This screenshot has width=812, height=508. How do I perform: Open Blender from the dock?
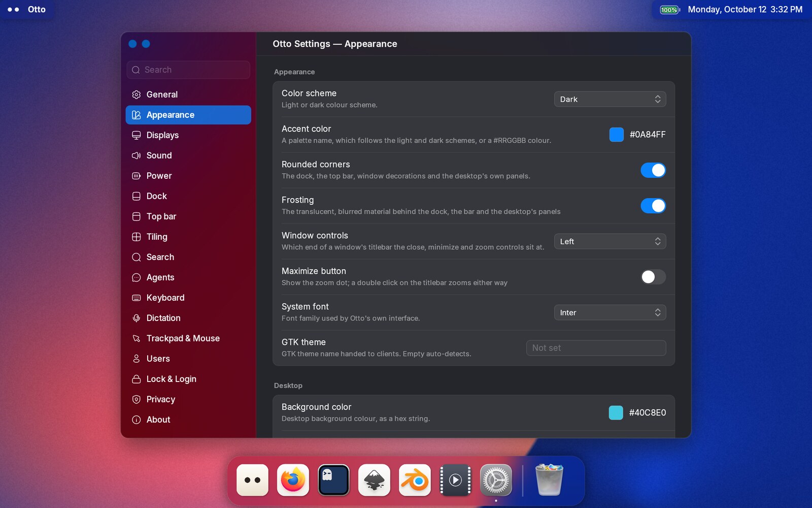(415, 480)
